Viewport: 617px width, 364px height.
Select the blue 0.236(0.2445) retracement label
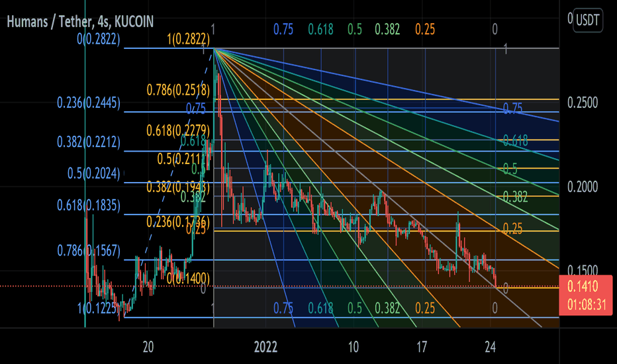coord(89,103)
